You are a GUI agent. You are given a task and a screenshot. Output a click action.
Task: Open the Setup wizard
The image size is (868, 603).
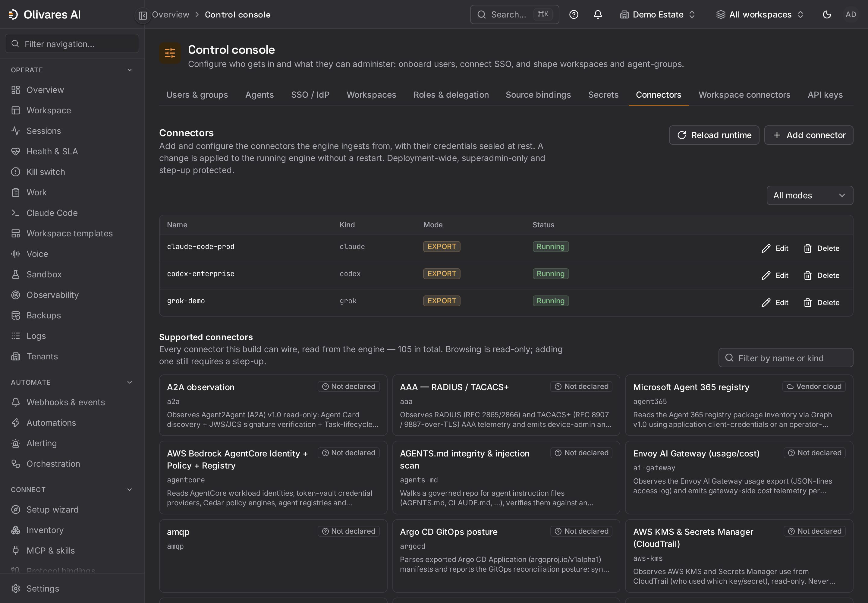point(72,510)
